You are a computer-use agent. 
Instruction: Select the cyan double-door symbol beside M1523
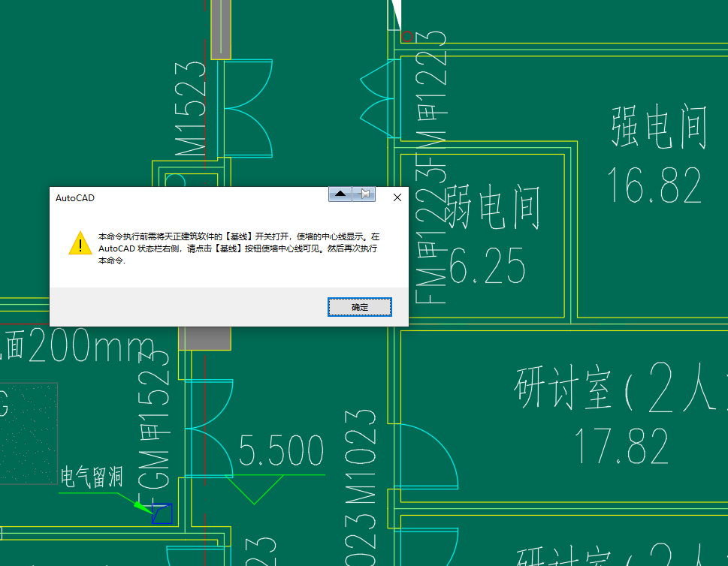[249, 95]
